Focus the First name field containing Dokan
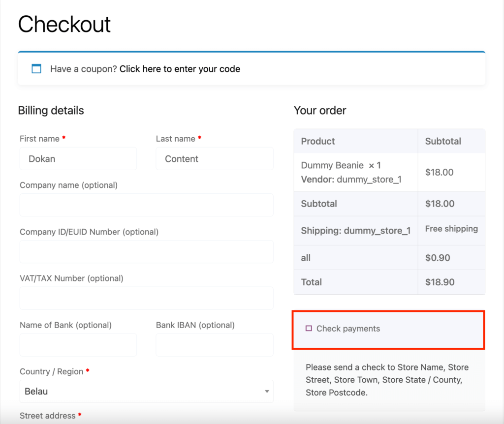504x424 pixels. tap(78, 159)
